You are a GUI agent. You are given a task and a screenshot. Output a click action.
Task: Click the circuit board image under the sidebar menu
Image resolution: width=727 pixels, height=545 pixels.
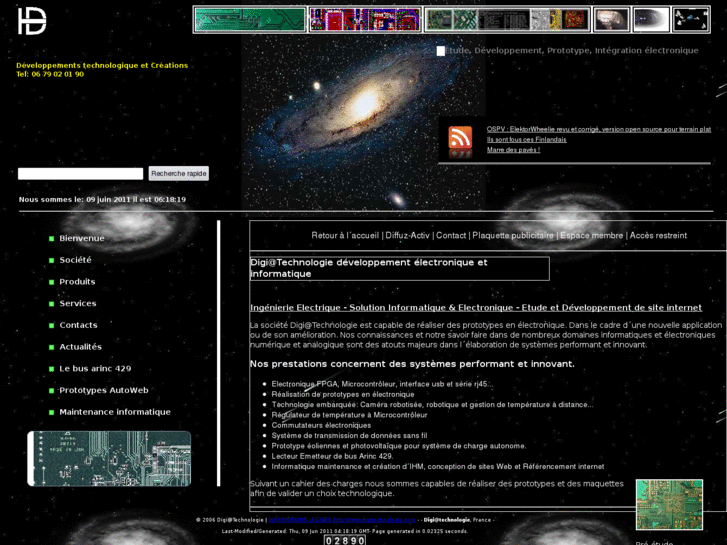point(109,458)
